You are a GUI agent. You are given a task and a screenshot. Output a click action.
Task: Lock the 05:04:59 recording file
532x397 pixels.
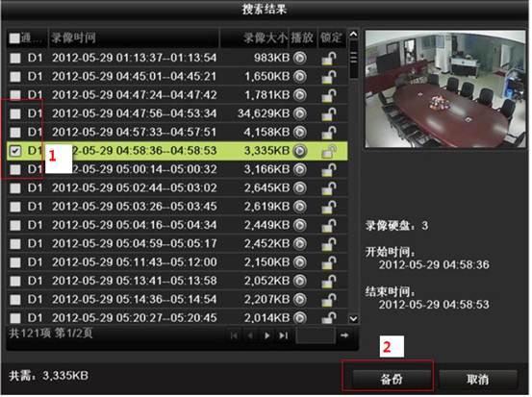click(x=330, y=245)
